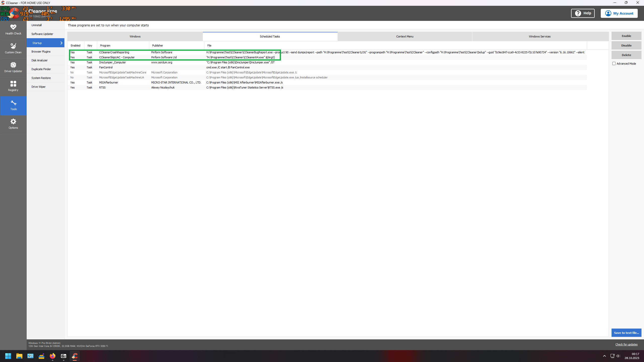Select Custom Clean in the sidebar

13,49
